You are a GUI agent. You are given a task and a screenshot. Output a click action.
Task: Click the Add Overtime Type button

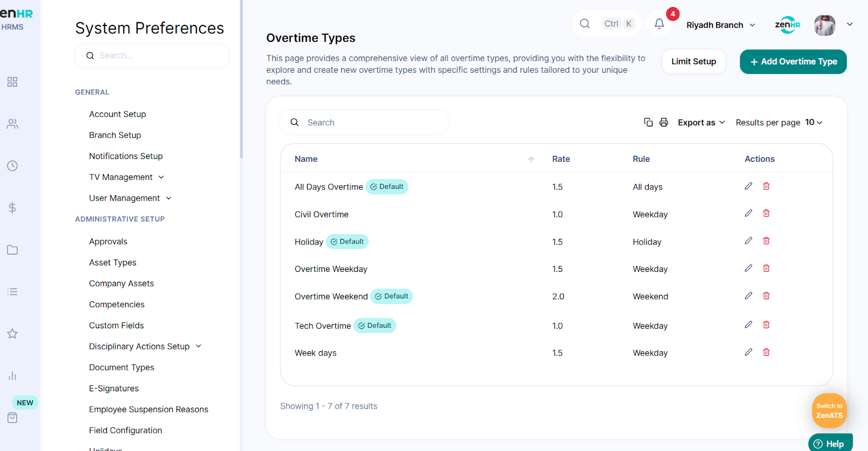point(793,62)
